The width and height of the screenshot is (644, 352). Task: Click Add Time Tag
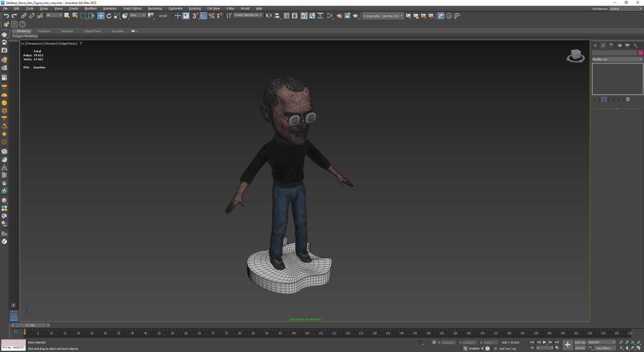click(507, 349)
